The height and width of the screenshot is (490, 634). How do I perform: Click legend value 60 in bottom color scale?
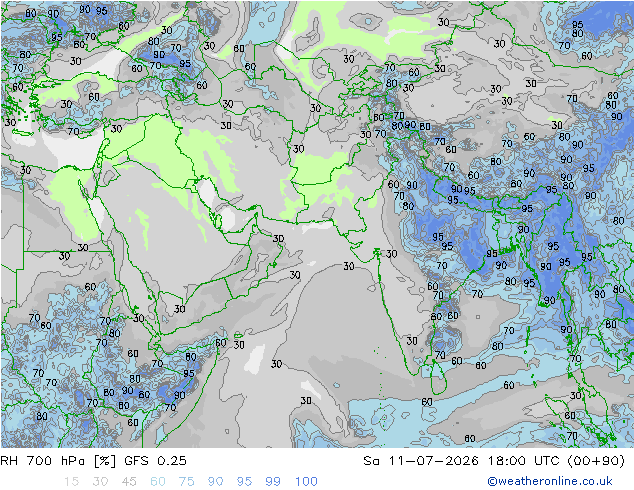click(x=158, y=482)
